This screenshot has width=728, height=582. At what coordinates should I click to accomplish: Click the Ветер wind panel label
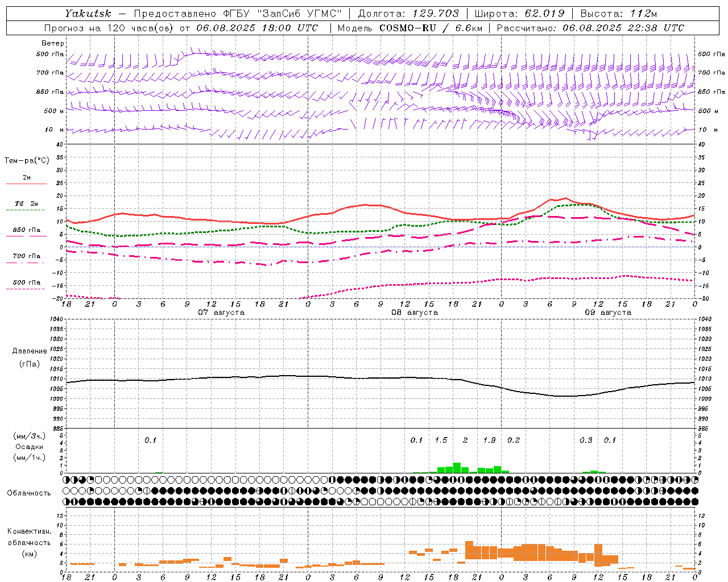[x=52, y=43]
